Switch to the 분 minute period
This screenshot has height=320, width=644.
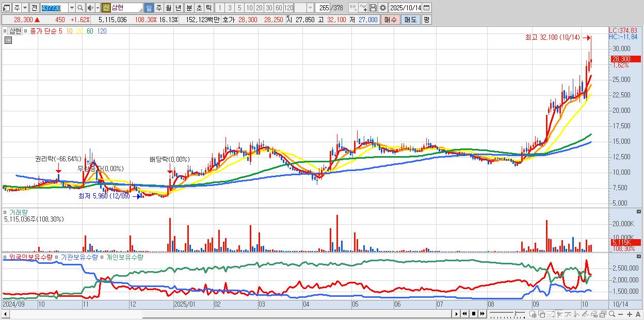pyautogui.click(x=188, y=8)
